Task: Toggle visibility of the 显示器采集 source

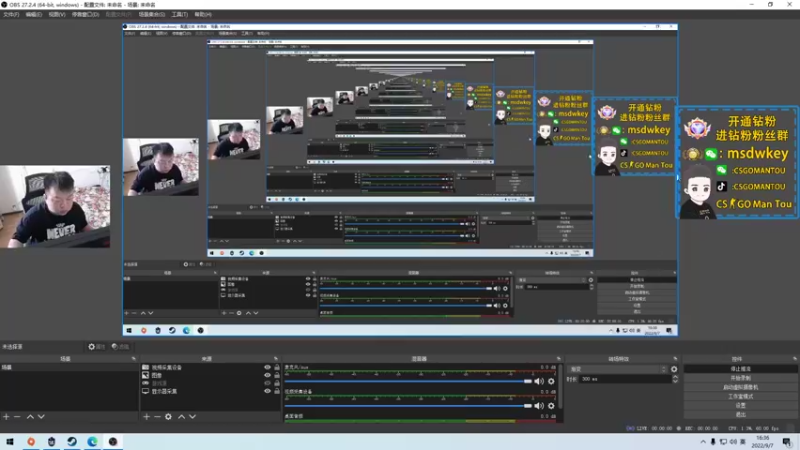Action: point(267,391)
